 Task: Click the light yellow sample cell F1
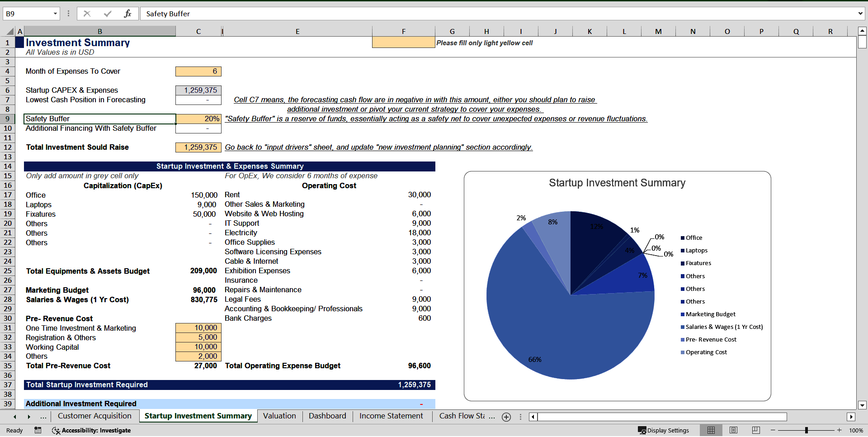[x=404, y=43]
